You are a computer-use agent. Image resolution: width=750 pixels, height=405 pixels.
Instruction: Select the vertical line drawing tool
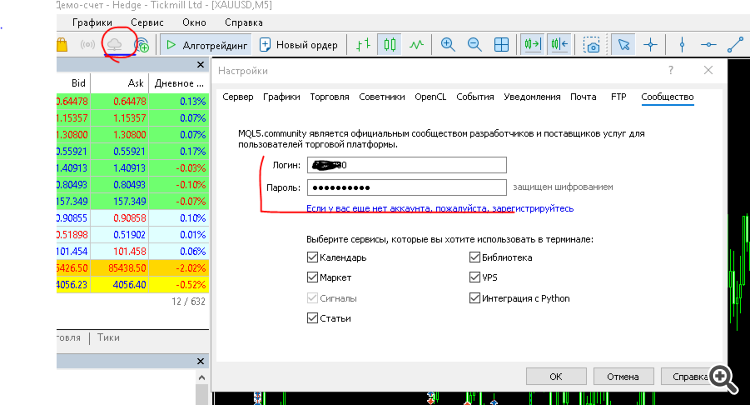pos(682,45)
